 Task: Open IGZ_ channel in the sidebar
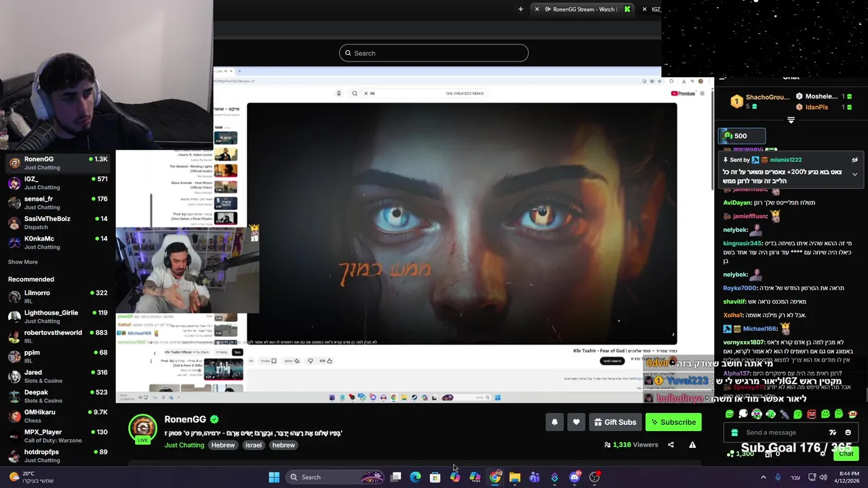point(58,183)
